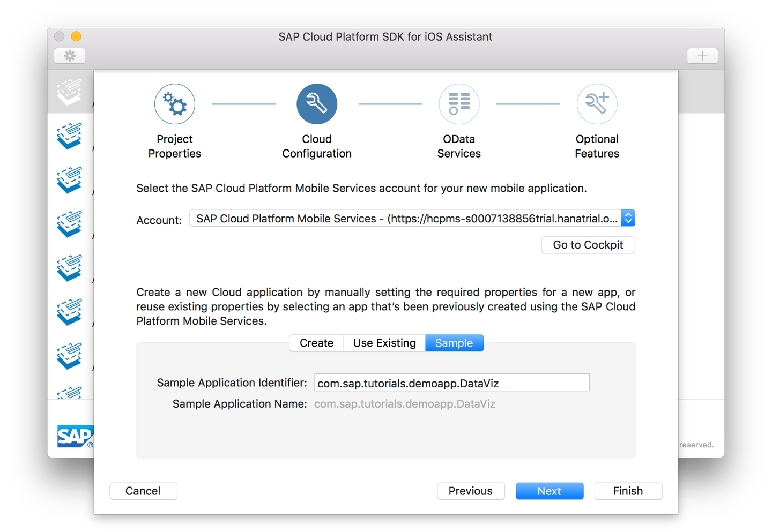Click the Optional Features step label
This screenshot has height=532, width=772.
[597, 146]
